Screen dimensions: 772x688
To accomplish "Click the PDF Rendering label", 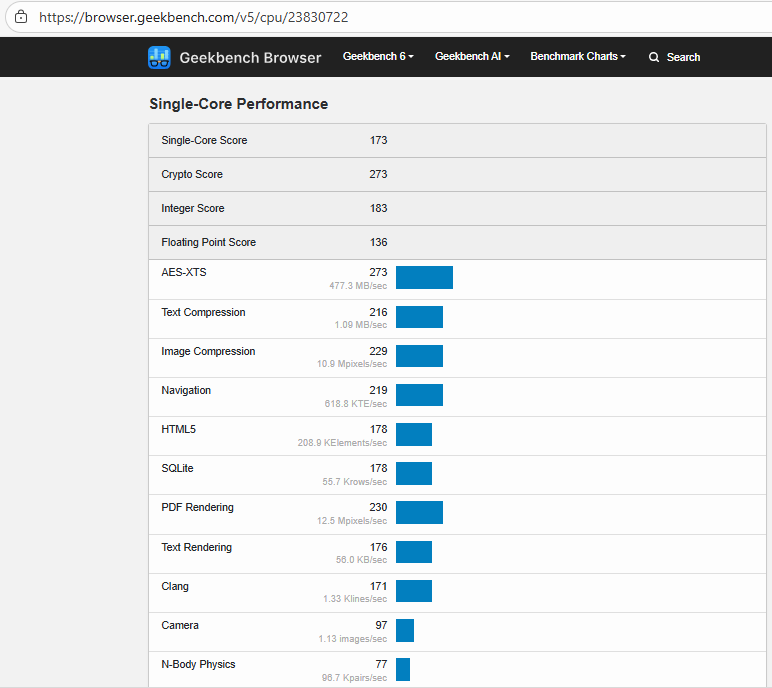I will (197, 507).
